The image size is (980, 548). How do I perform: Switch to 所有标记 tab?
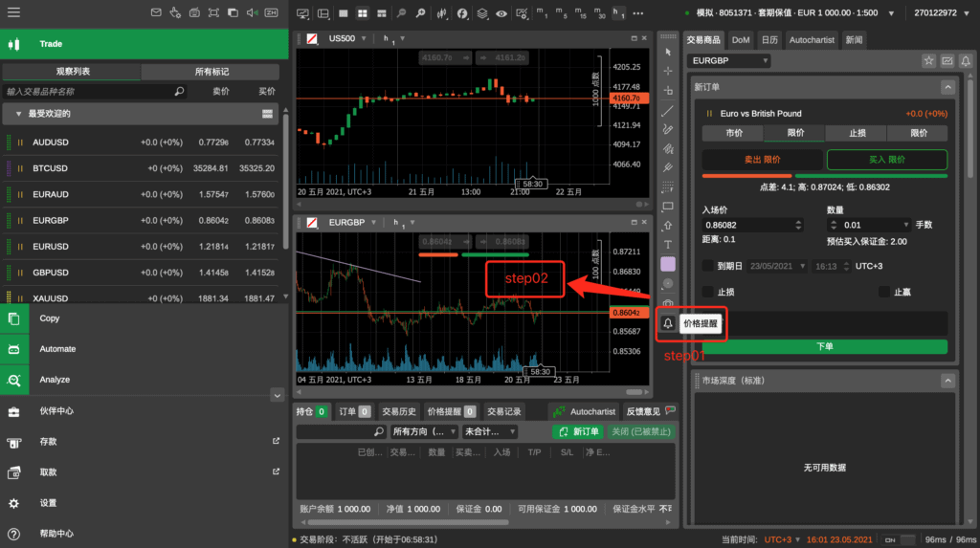click(x=212, y=72)
